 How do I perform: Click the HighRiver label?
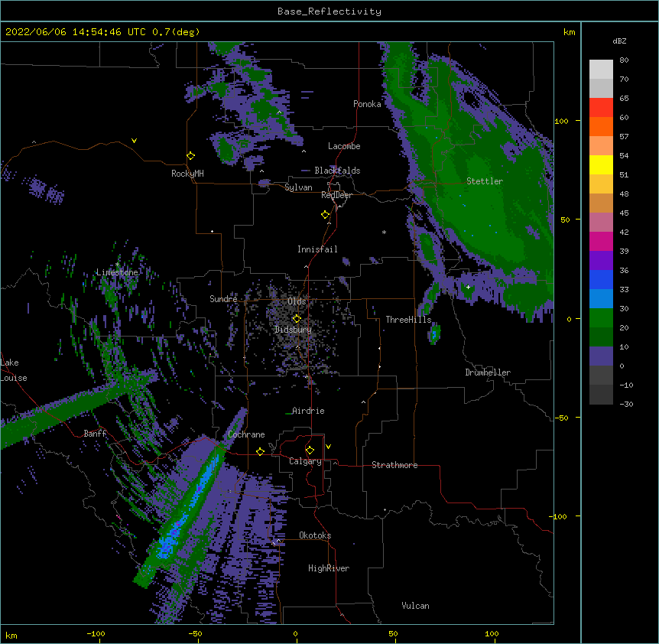coord(328,568)
